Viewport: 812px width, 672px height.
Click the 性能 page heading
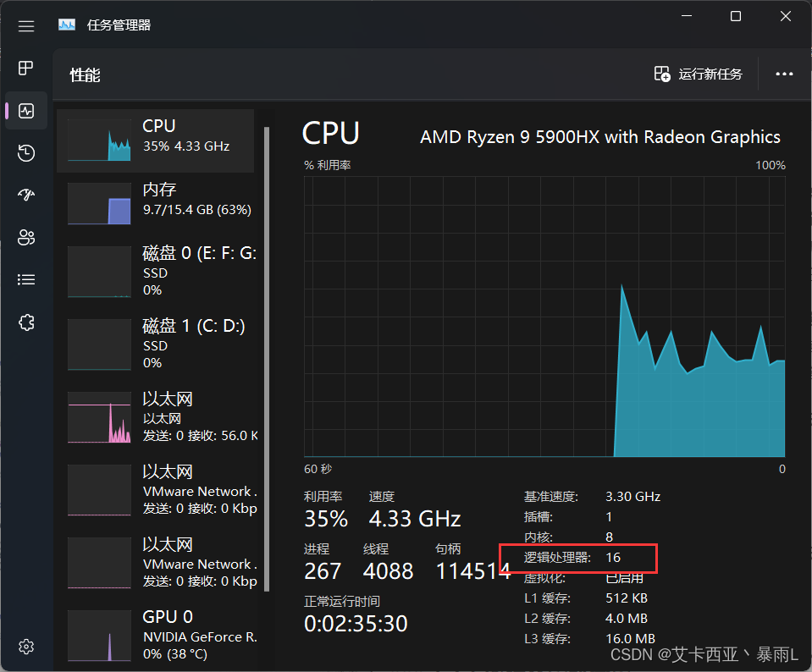[x=85, y=75]
